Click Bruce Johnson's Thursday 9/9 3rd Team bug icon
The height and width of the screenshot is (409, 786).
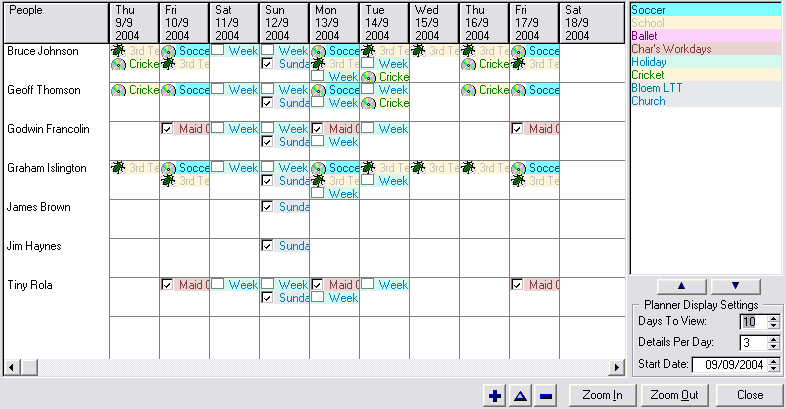point(118,50)
